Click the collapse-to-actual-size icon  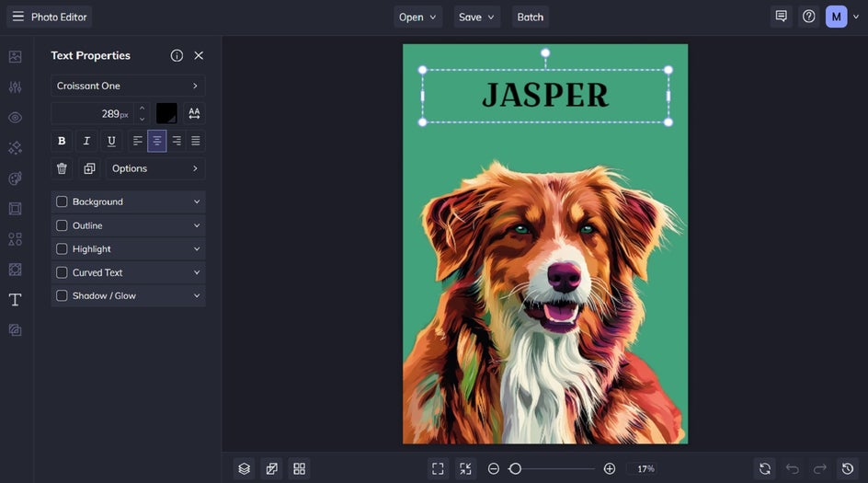click(465, 468)
